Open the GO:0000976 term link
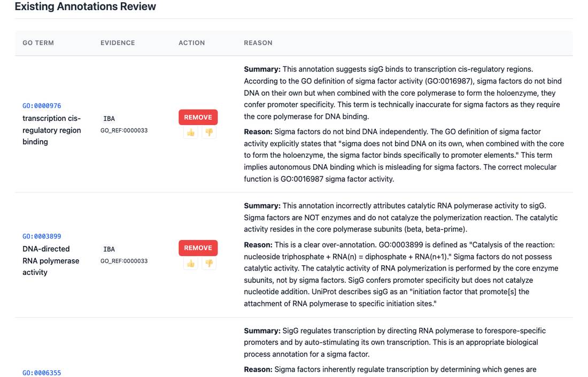Viewport: 588px width, 377px height. point(42,106)
